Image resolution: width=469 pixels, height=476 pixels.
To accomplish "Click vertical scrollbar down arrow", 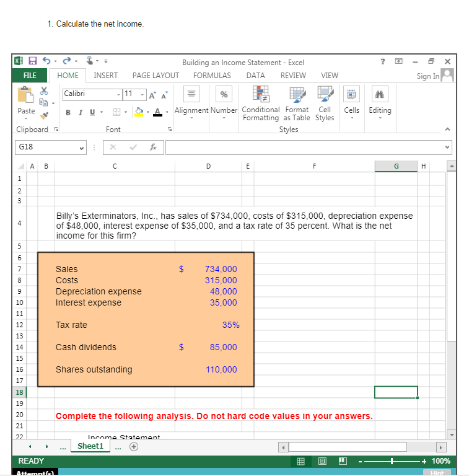I will point(452,434).
